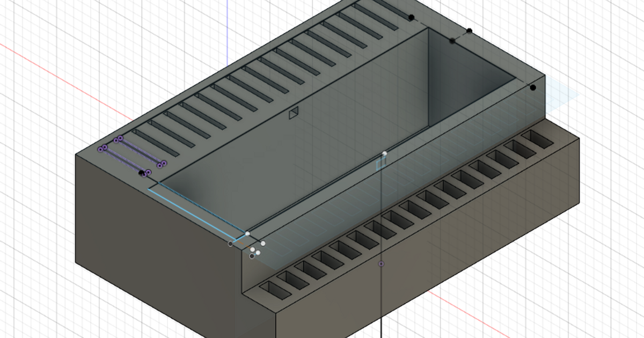This screenshot has width=644, height=338.
Task: Select the dark point at the blue line's outer end
Action: pyautogui.click(x=230, y=244)
